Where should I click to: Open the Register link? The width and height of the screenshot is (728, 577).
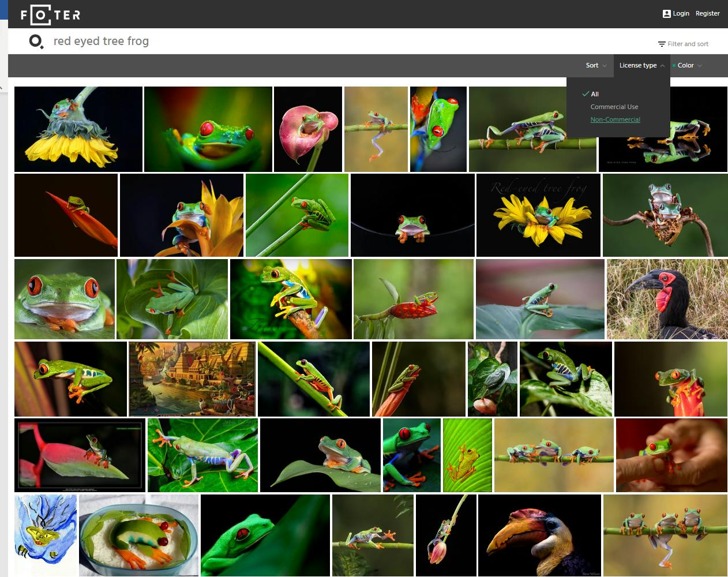click(x=707, y=13)
